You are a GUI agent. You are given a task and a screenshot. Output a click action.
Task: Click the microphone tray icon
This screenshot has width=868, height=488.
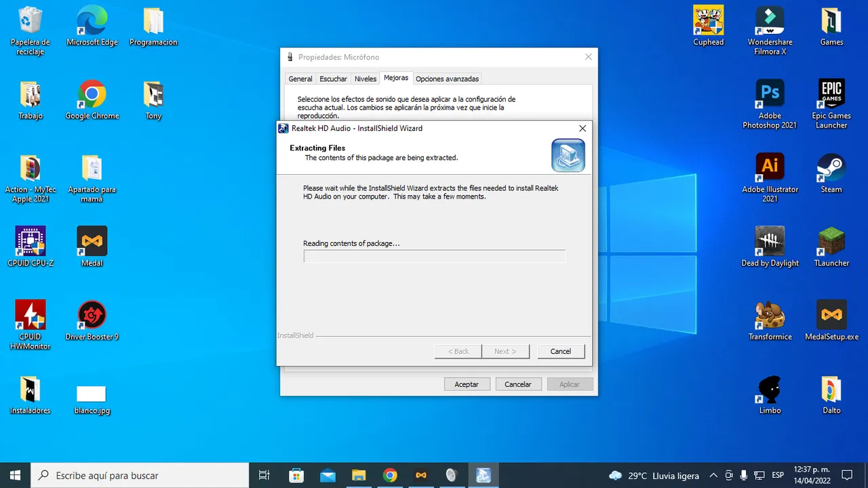tap(744, 475)
